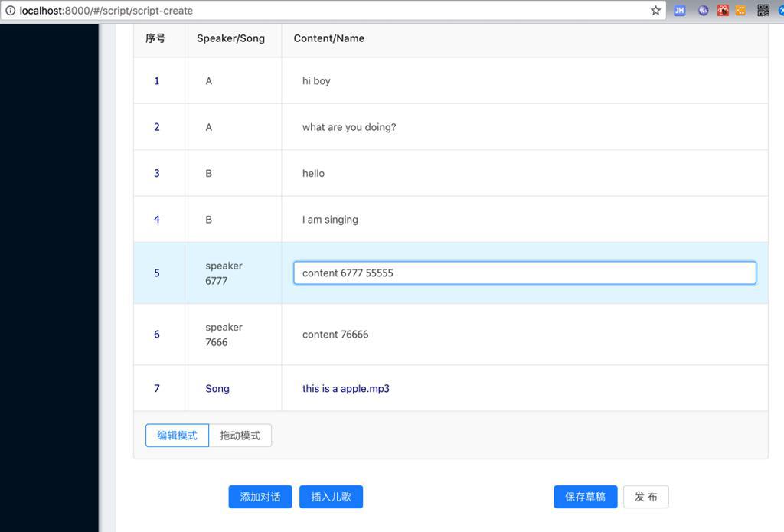Click the Speaker/Song column header
Viewport: 784px width, 532px height.
(x=233, y=38)
